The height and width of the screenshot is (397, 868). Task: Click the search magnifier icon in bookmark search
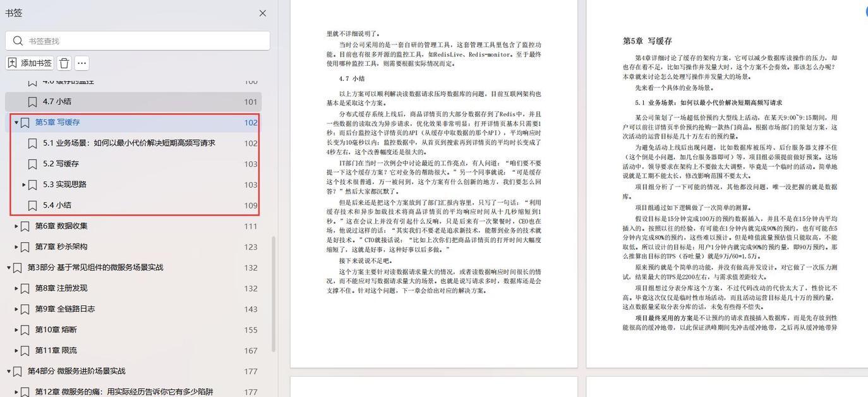18,41
